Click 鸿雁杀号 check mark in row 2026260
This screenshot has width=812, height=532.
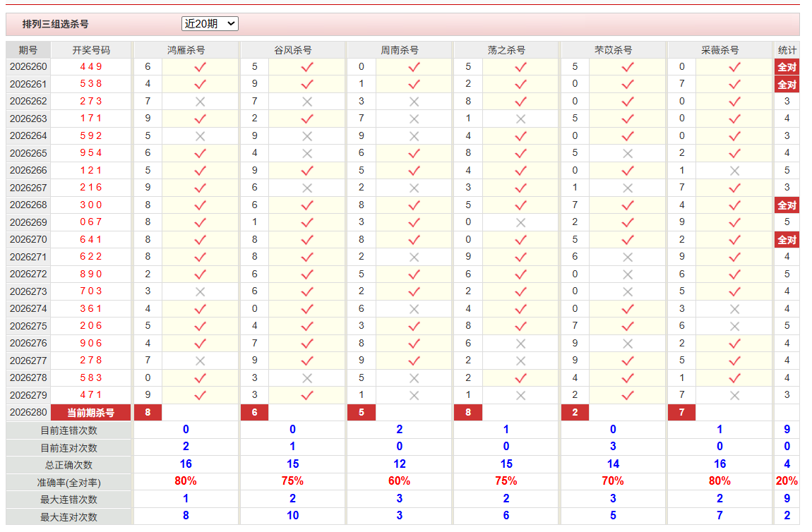pyautogui.click(x=201, y=67)
